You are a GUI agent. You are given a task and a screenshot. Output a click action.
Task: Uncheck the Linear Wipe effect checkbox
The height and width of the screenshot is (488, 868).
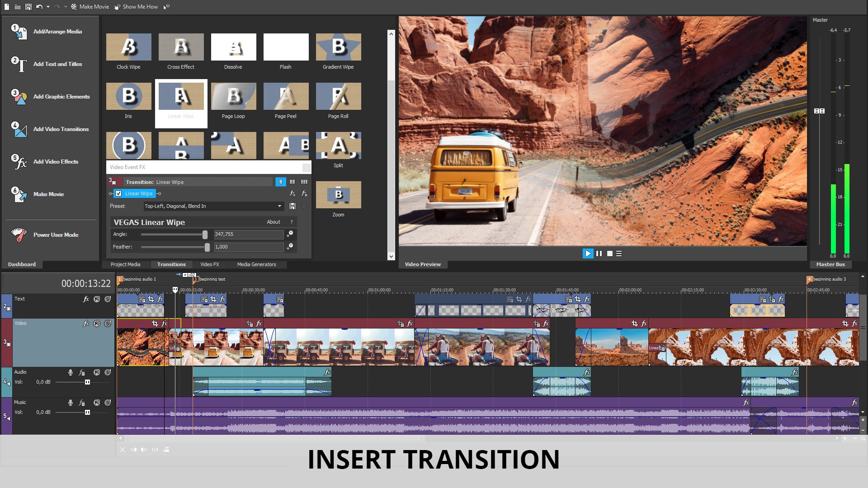pos(118,193)
